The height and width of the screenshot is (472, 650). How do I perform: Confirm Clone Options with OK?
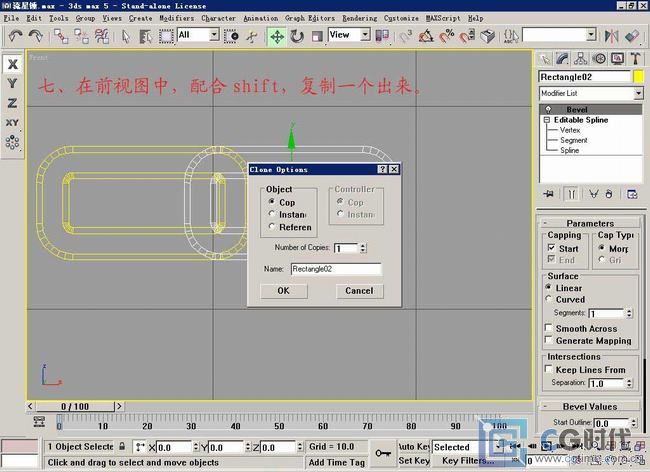(284, 290)
